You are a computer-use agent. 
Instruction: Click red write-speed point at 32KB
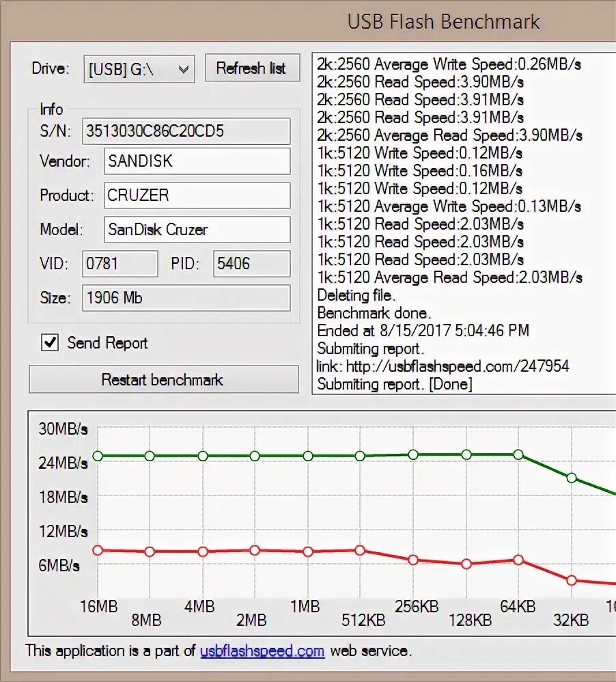coord(572,580)
